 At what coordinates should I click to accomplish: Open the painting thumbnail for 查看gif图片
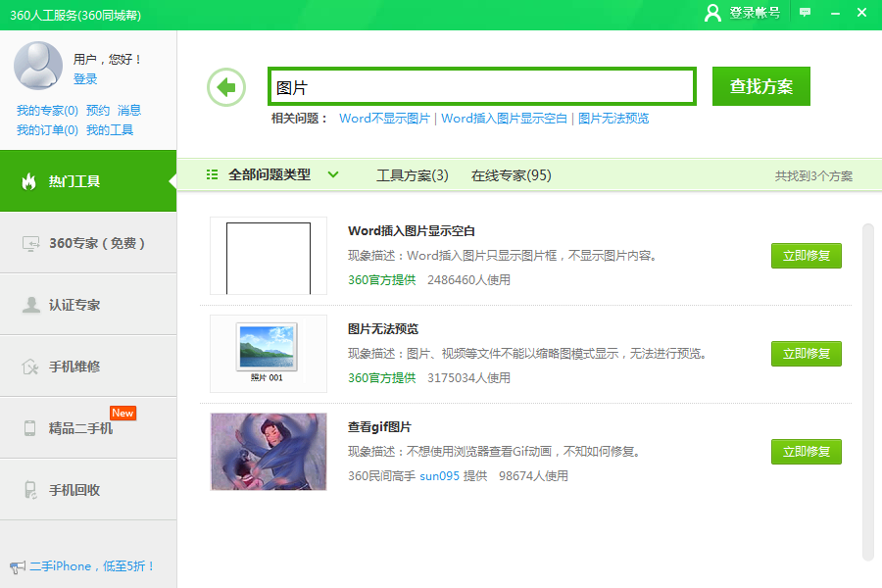tap(269, 451)
